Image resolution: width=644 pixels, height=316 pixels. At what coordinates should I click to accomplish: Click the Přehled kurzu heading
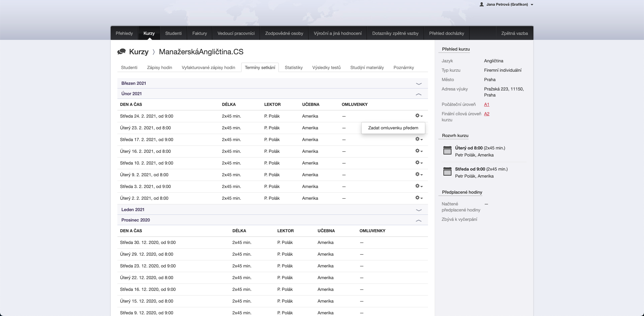click(455, 49)
